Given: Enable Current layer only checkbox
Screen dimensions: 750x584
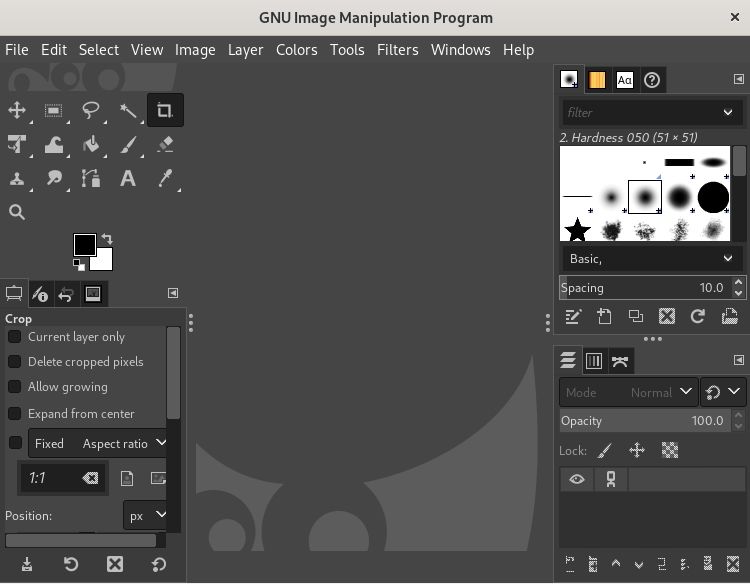Looking at the screenshot, I should coord(15,337).
